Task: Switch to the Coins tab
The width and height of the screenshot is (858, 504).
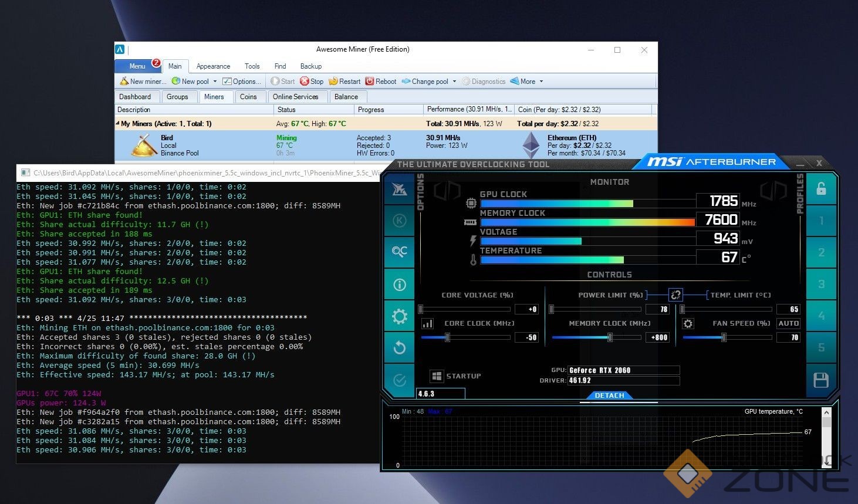Action: pyautogui.click(x=248, y=97)
